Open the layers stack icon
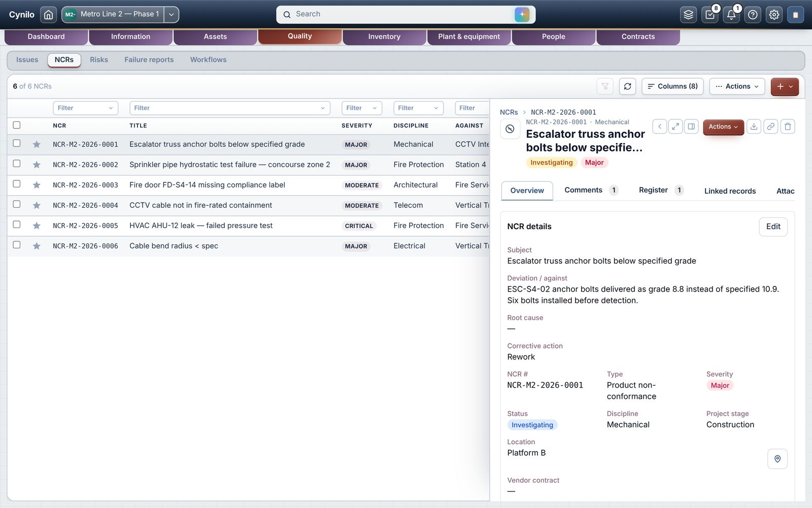Image resolution: width=812 pixels, height=508 pixels. click(688, 15)
